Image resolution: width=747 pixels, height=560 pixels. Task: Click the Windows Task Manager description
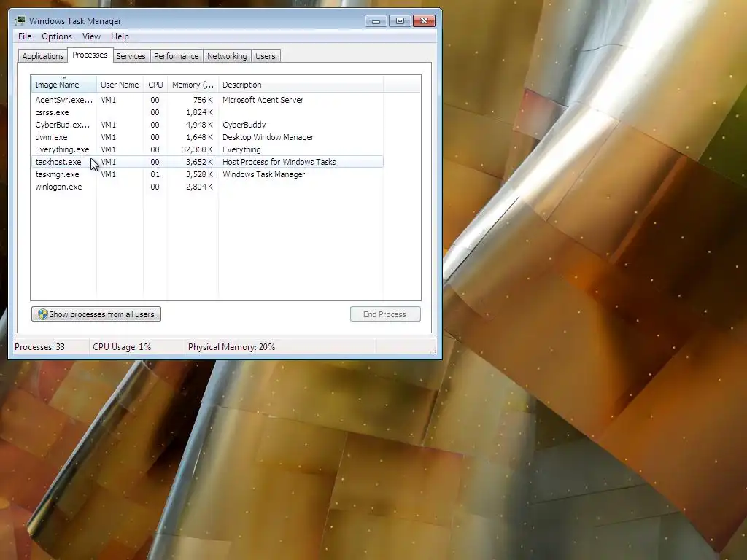coord(263,174)
